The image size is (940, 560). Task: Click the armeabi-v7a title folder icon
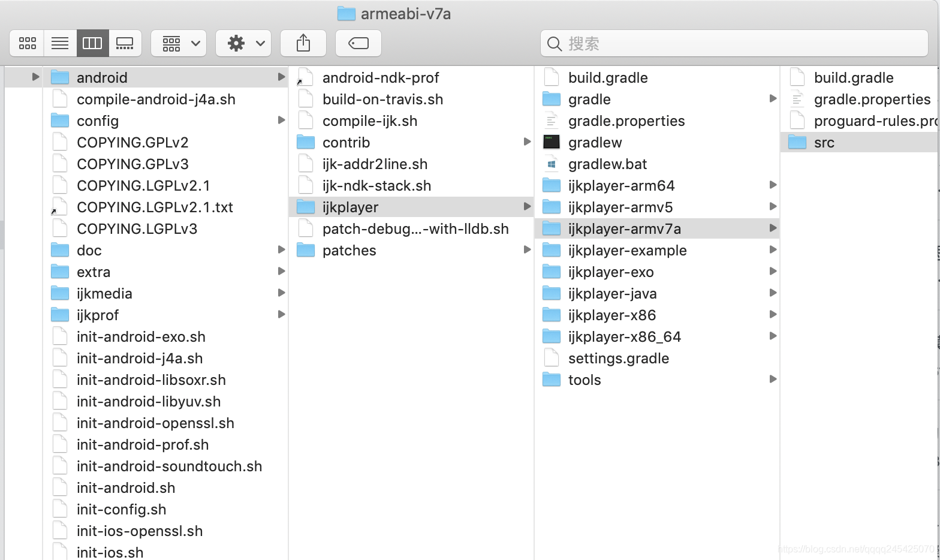347,13
